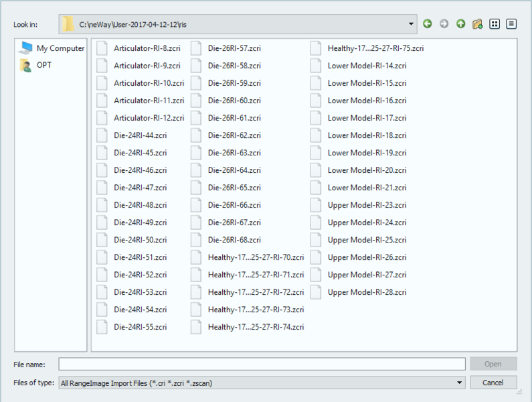Click the file icon of Die-26RI-57.zcri
Image resolution: width=532 pixels, height=402 pixels.
pos(196,48)
